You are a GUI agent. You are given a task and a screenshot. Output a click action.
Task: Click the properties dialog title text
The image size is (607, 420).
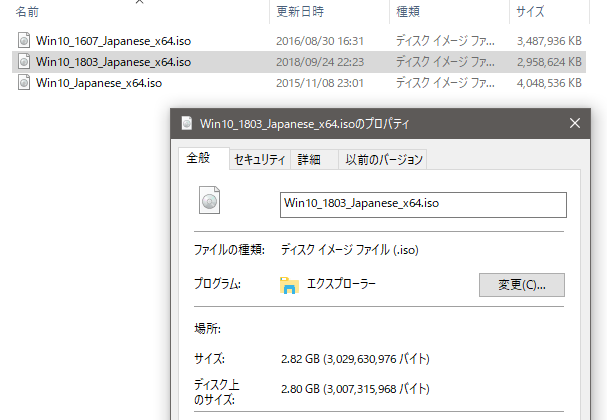[x=304, y=124]
